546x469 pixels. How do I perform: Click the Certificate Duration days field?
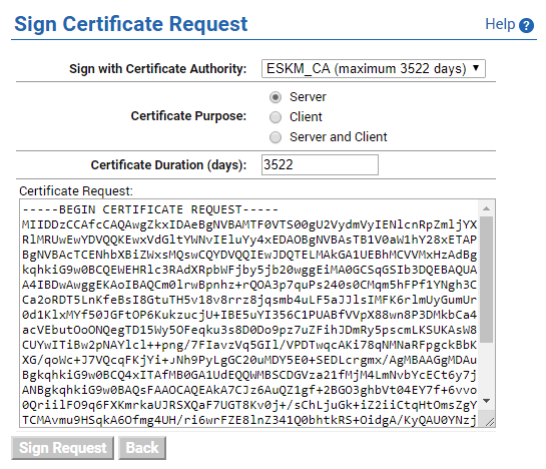tap(320, 165)
